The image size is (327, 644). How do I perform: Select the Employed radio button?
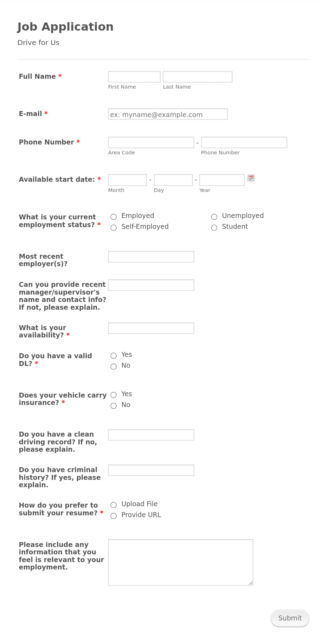coord(113,217)
